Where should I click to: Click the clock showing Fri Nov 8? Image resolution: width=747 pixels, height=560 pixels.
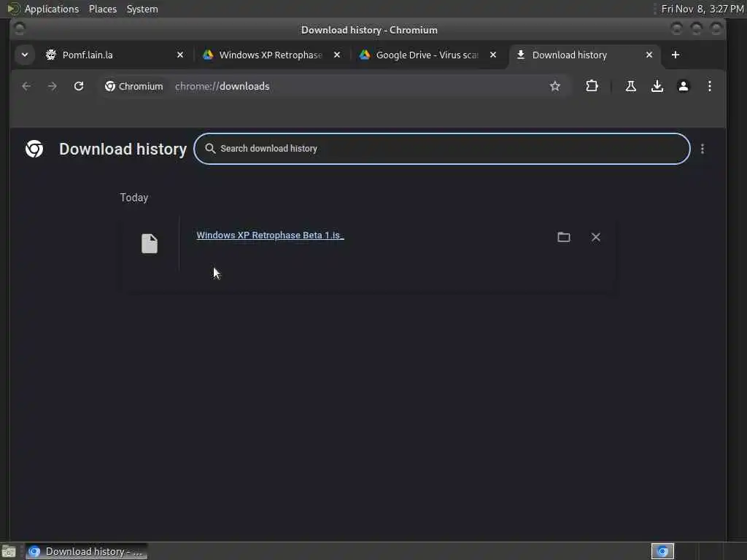click(703, 9)
